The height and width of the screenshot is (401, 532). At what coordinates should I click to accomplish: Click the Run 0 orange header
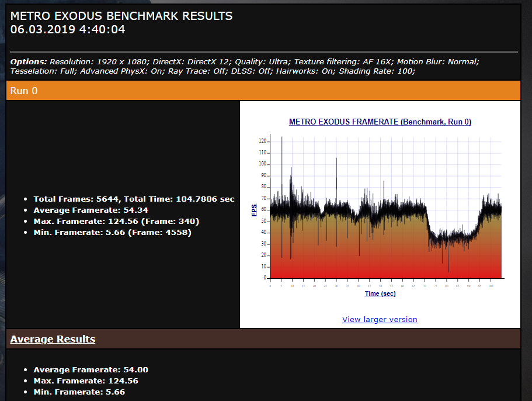tap(263, 91)
